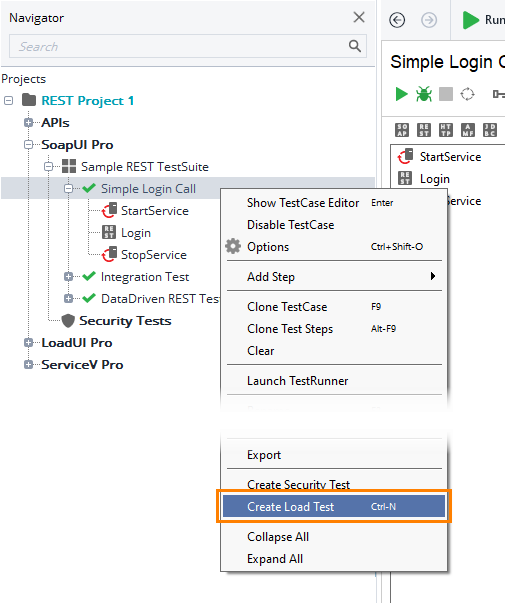Screen dimensions: 505x603
Task: Select Integration Test in tree
Action: pos(145,277)
